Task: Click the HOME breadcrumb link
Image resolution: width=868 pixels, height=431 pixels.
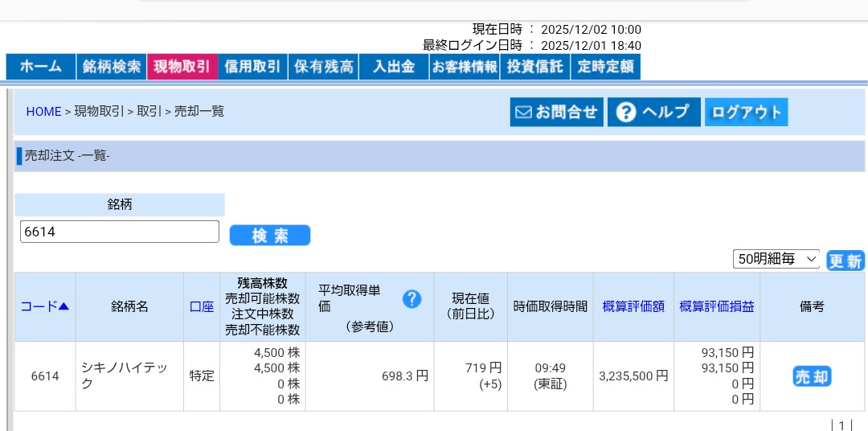Action: 43,112
